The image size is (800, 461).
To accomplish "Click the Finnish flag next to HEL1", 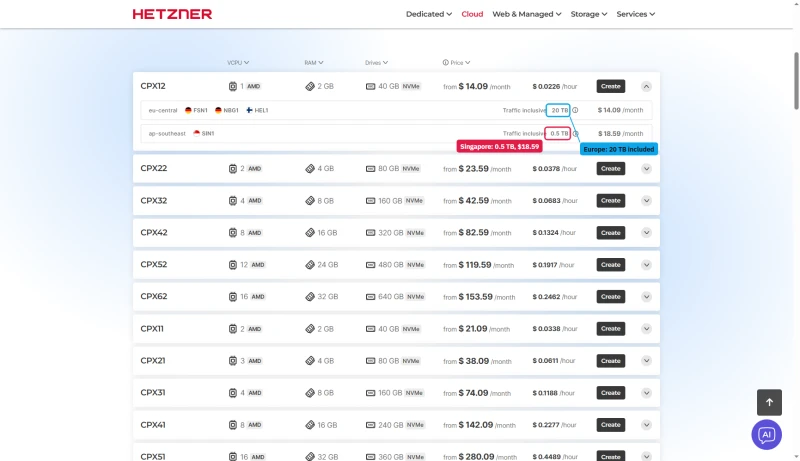I will [249, 110].
